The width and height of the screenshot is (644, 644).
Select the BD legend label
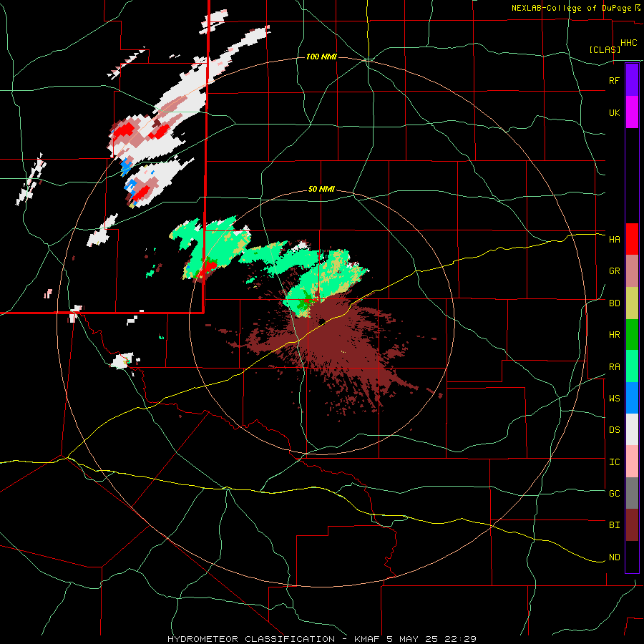point(614,303)
